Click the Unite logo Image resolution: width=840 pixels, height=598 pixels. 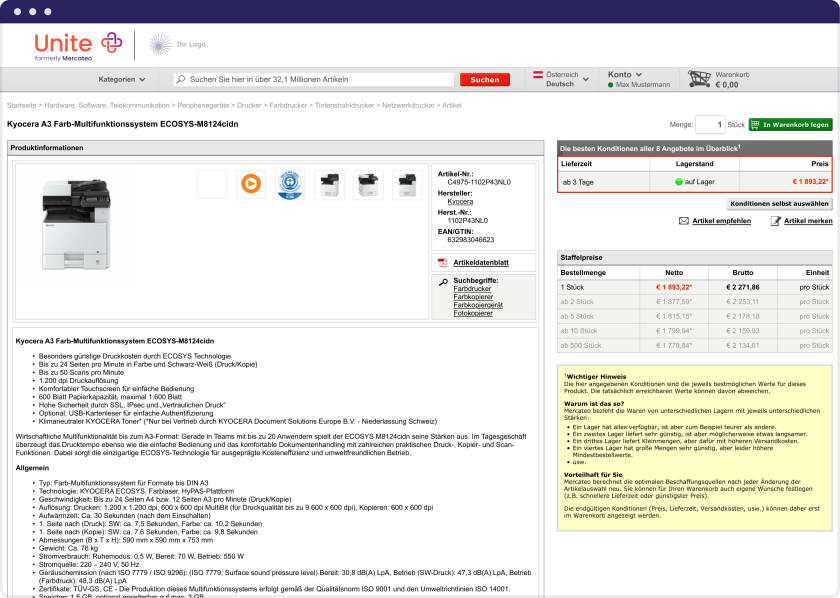[77, 45]
